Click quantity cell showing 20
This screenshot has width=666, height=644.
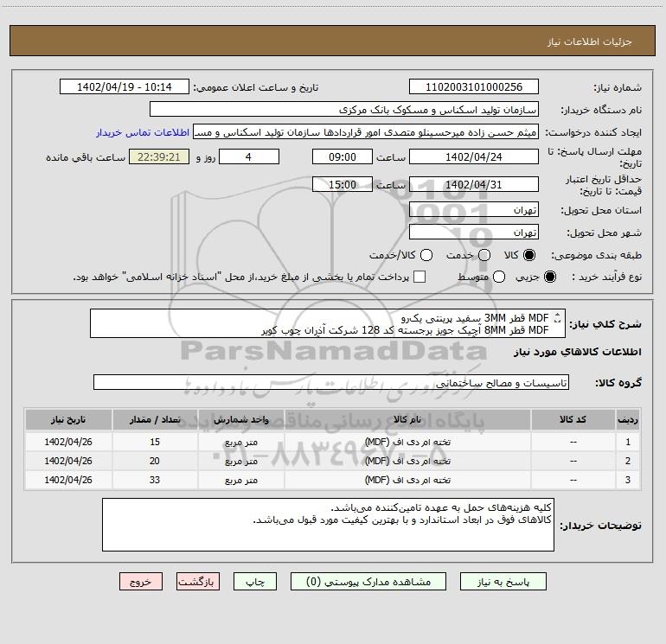click(155, 461)
